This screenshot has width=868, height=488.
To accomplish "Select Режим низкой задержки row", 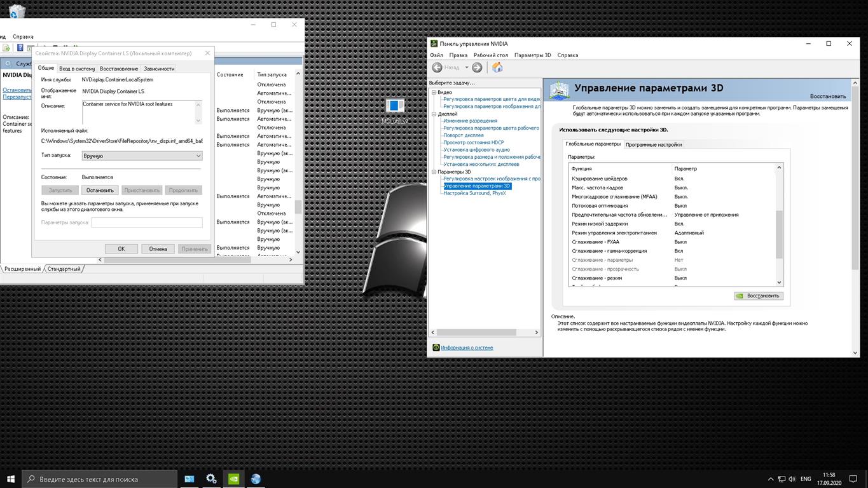I will tap(672, 224).
